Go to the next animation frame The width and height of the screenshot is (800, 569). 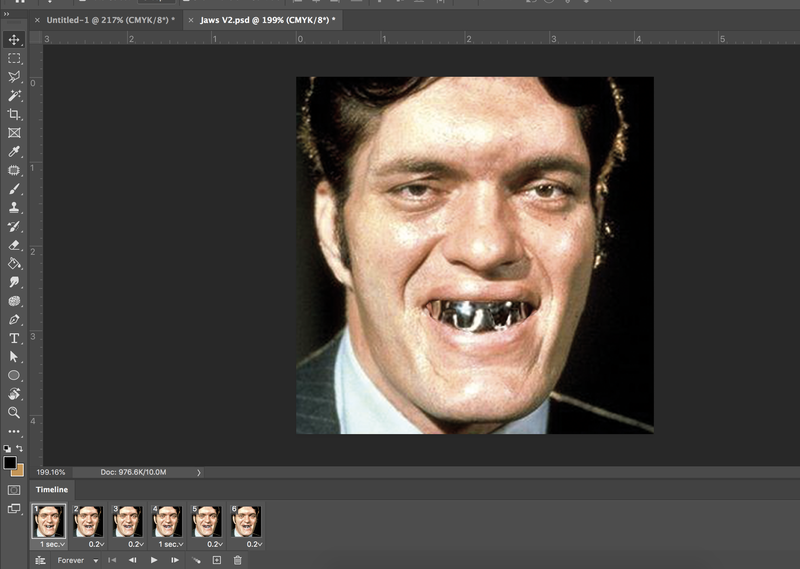[174, 560]
